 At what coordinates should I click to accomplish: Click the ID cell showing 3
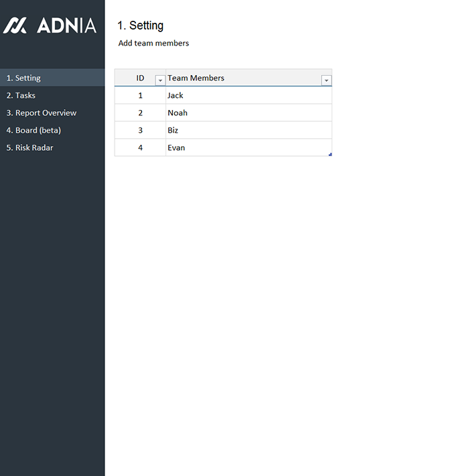140,130
